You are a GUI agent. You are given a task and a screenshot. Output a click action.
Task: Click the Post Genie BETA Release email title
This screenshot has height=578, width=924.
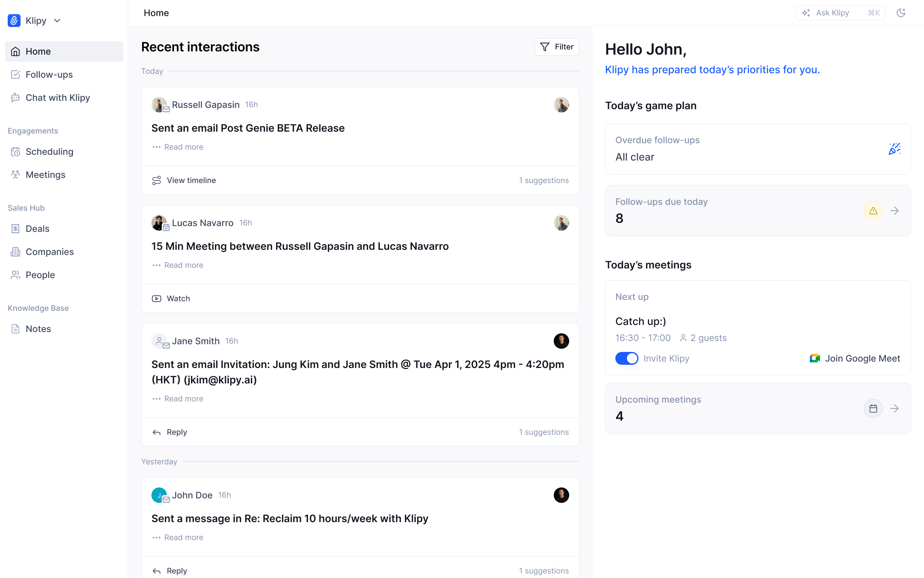[248, 128]
